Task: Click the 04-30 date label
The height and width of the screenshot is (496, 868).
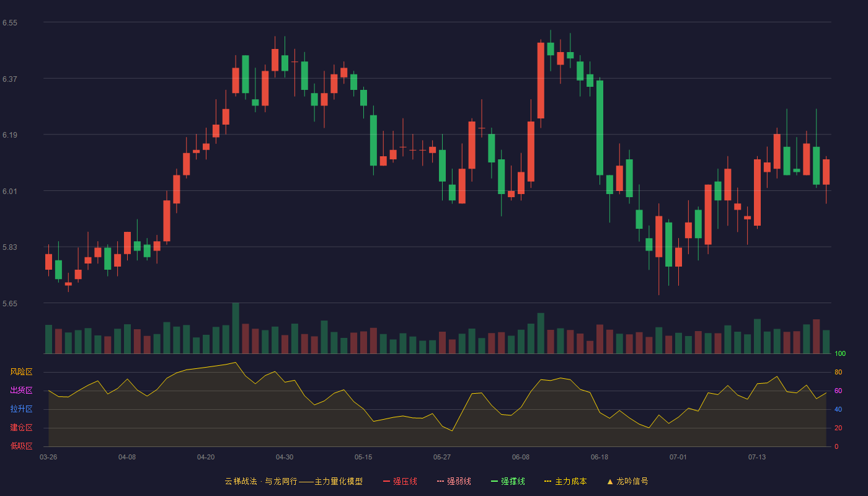Action: coord(285,457)
